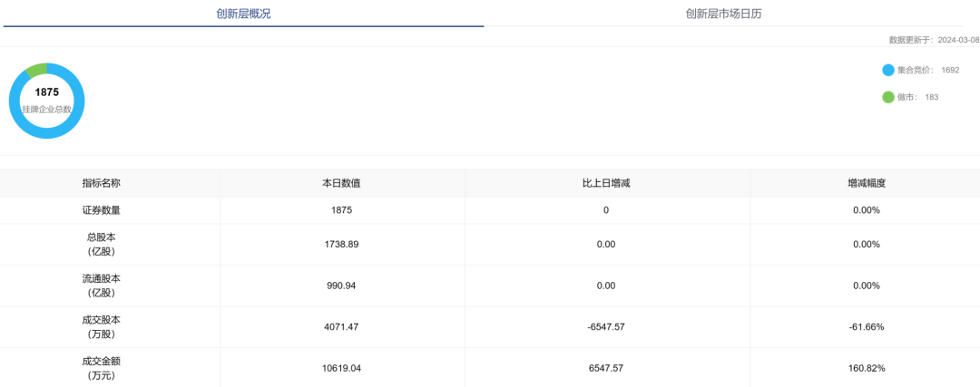The width and height of the screenshot is (980, 387).
Task: Click the 总股本 (亿股) row label
Action: [x=101, y=245]
